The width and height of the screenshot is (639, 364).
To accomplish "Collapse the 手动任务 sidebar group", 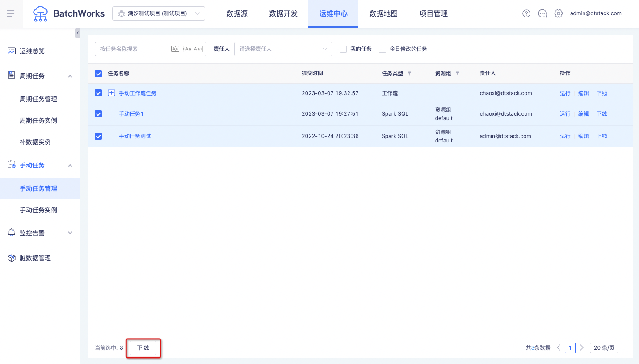I will (x=70, y=165).
